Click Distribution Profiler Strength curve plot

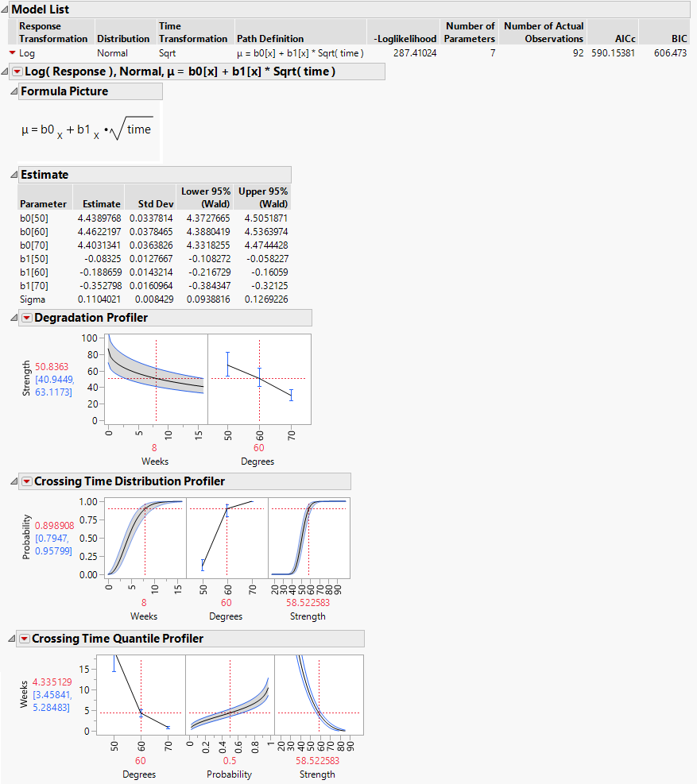click(309, 539)
